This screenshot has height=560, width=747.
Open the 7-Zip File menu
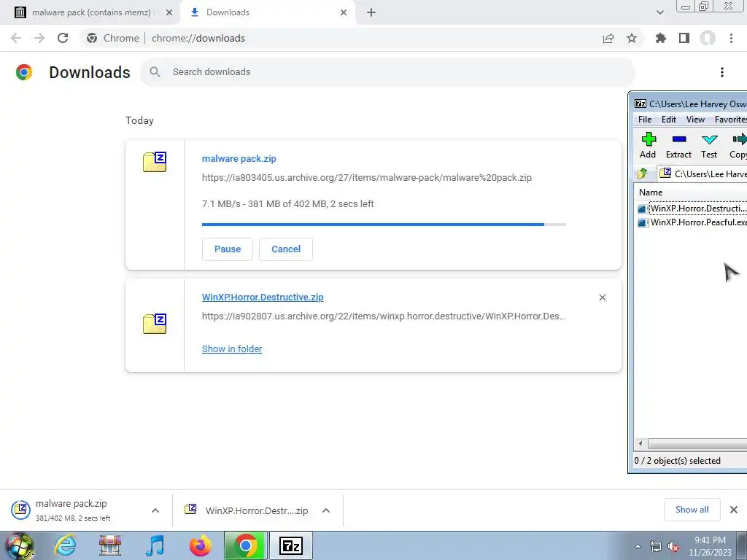[645, 120]
